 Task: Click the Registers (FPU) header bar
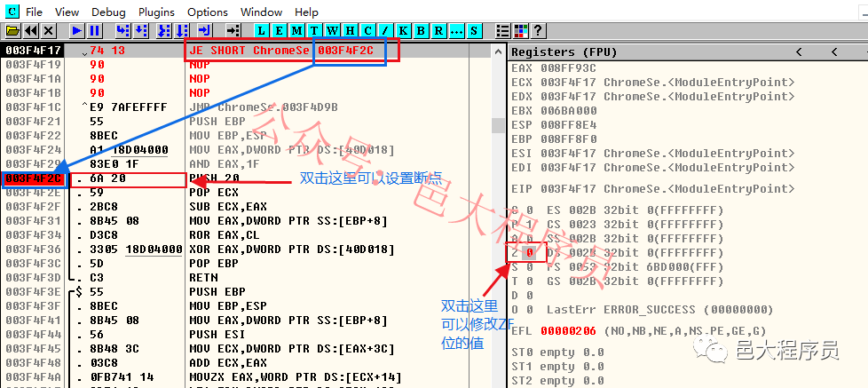point(687,52)
